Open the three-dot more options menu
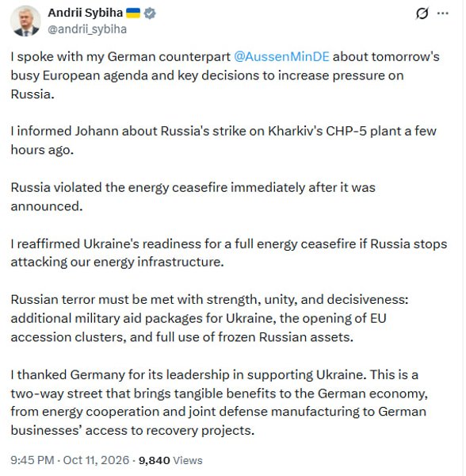The image size is (466, 476). click(443, 13)
